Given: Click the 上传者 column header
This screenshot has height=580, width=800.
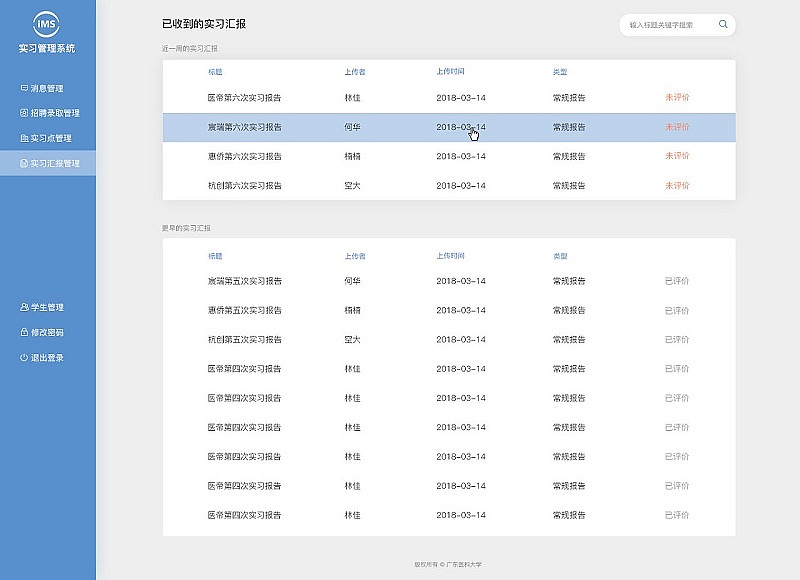Looking at the screenshot, I should click(x=350, y=72).
